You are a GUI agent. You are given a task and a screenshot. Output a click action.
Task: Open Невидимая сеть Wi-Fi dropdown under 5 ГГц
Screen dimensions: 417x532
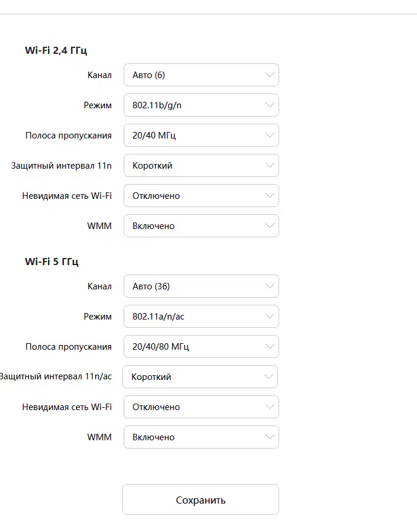click(201, 407)
